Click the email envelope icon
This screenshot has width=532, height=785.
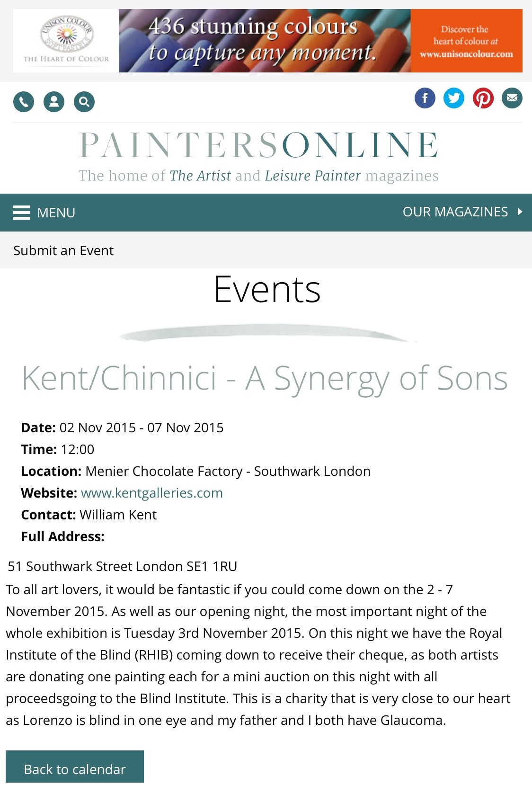[512, 98]
